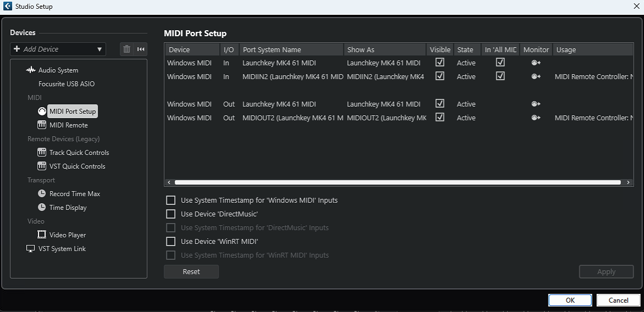The image size is (644, 312).
Task: Click the reset-to-start arrows icon beside trash
Action: (x=141, y=49)
